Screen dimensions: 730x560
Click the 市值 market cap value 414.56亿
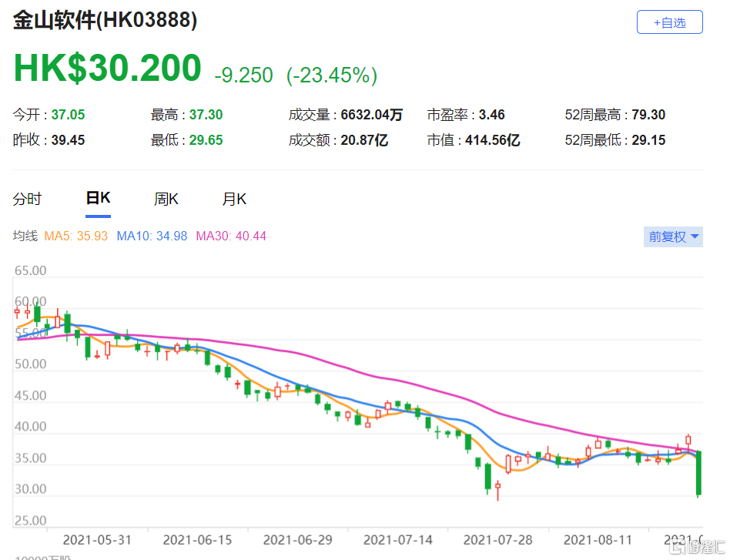coord(493,140)
